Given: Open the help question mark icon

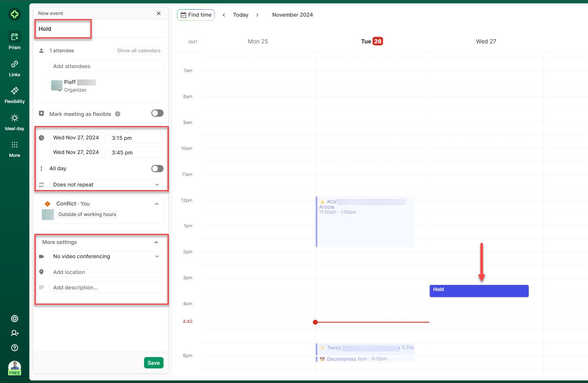Looking at the screenshot, I should 14,348.
